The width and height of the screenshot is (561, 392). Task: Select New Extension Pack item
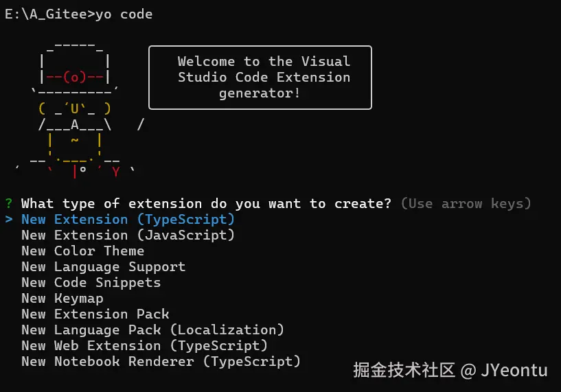coord(95,314)
